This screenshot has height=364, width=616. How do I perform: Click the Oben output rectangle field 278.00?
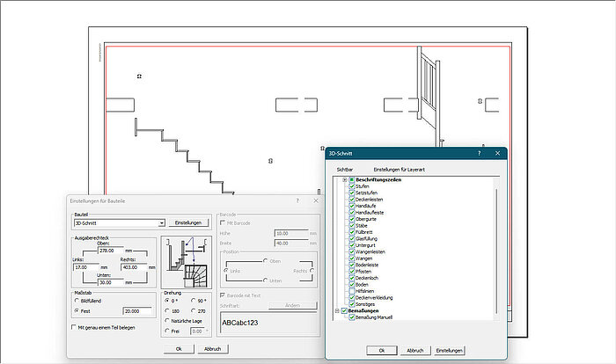[110, 251]
